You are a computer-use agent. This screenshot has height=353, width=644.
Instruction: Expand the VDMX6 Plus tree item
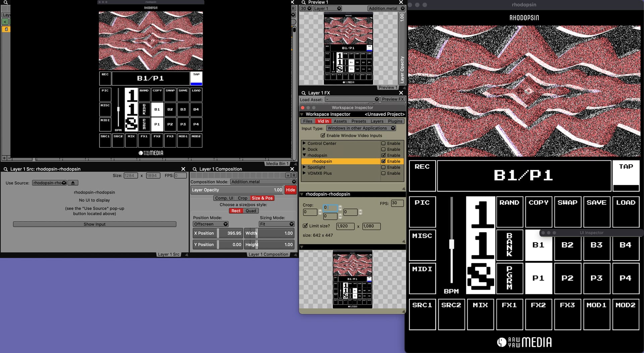[x=304, y=174]
